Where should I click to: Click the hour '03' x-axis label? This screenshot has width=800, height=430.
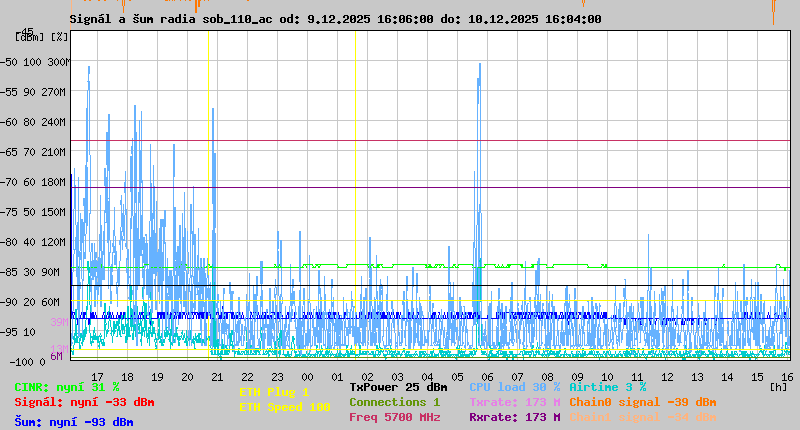point(397,377)
